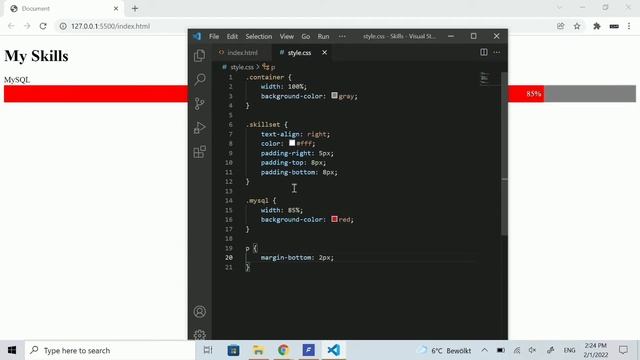Open the Run and Debug panel
640x360 pixels.
(x=200, y=128)
